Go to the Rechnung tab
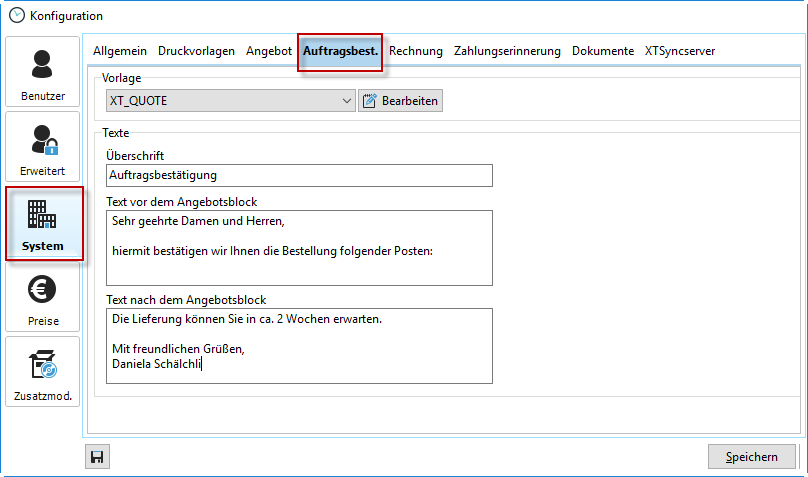 tap(416, 51)
